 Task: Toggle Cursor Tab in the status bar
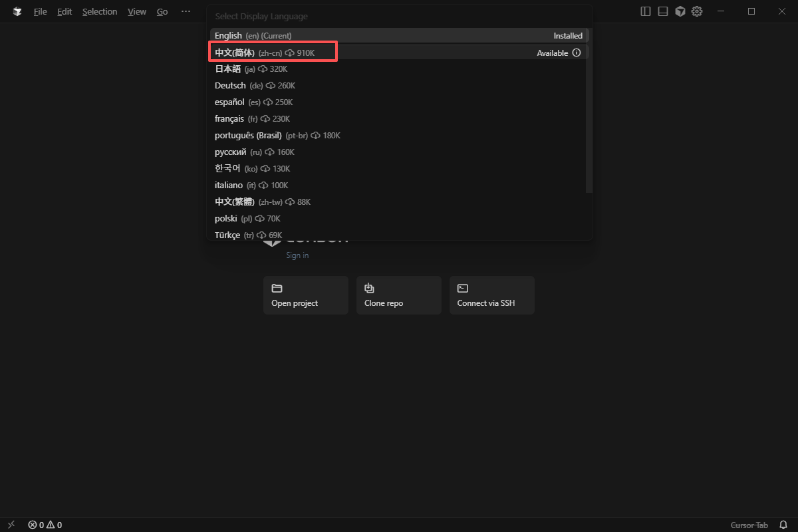click(749, 525)
